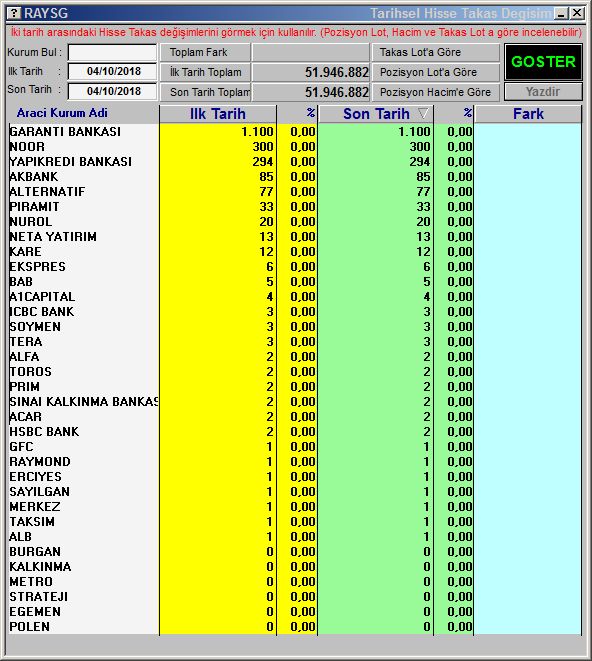Click the Son Tarih Toplam value 51.946.882
592x661 pixels.
coord(336,92)
